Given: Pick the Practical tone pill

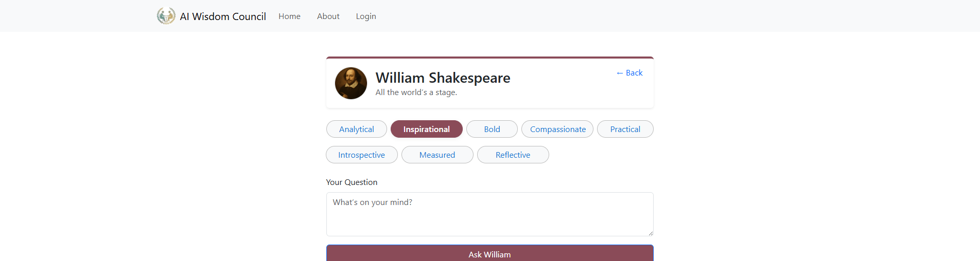Looking at the screenshot, I should coord(625,129).
